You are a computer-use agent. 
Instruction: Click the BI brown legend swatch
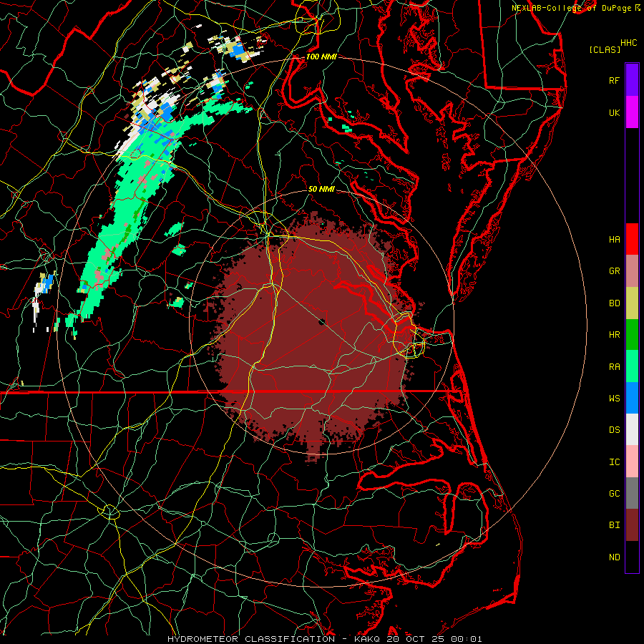[x=632, y=525]
